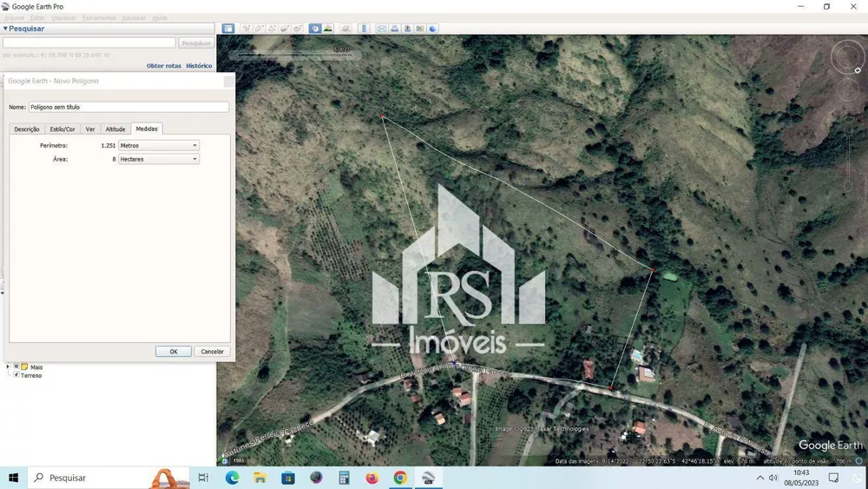868x489 pixels.
Task: Click the Cancelar button
Action: tap(212, 352)
